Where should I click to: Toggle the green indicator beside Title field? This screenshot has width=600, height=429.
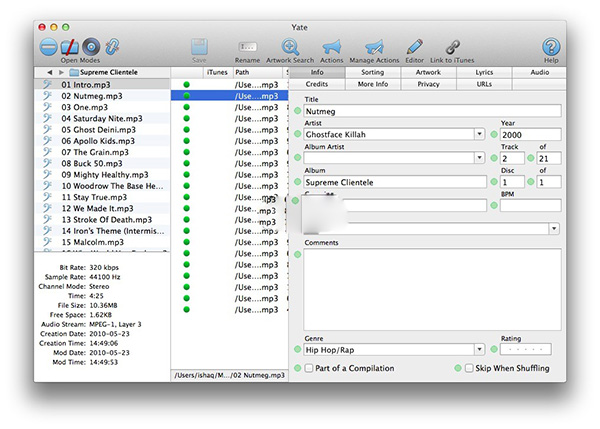297,111
